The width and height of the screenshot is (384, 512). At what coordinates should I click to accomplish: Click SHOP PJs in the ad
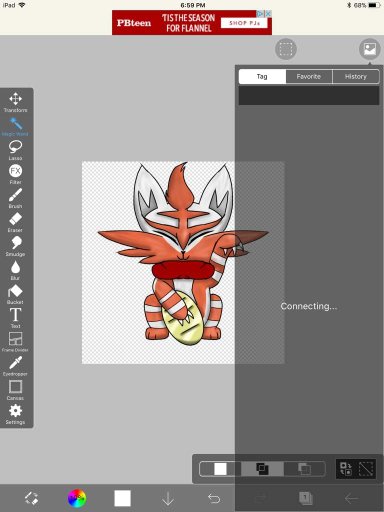(244, 23)
